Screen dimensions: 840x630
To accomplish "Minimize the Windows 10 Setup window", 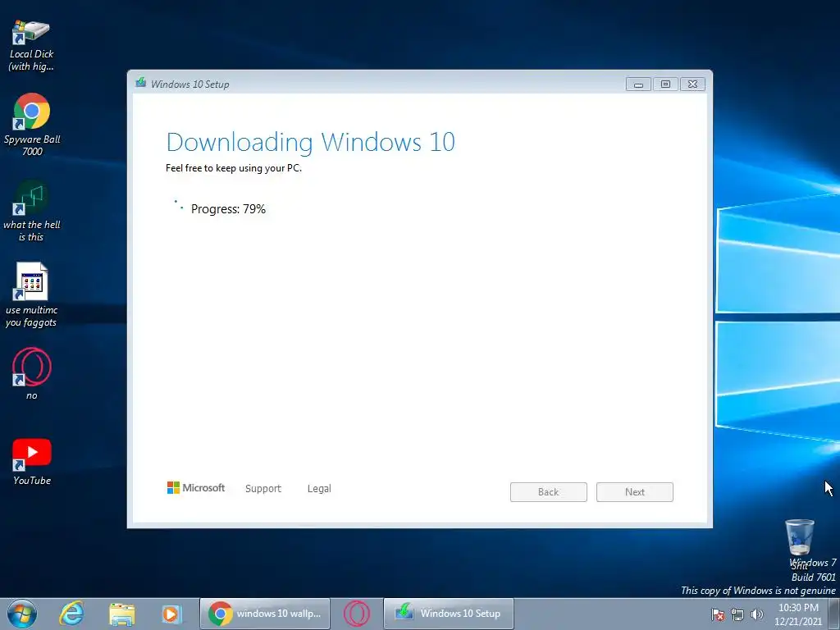I will click(638, 84).
